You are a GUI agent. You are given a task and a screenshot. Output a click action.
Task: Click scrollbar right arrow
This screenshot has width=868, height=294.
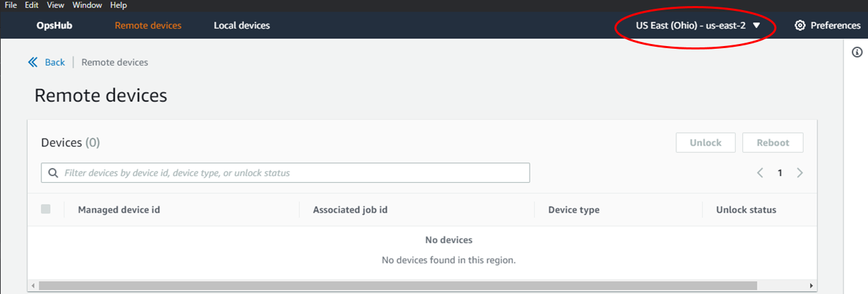click(812, 286)
